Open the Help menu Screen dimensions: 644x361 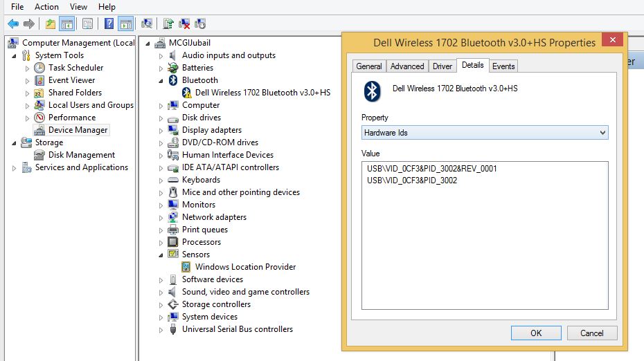(107, 6)
